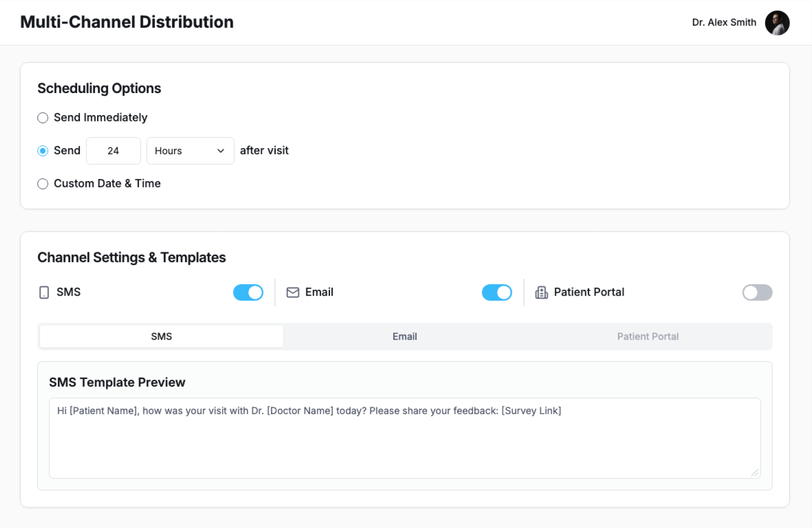
Task: Click the Multi-Channel Distribution page title
Action: [x=127, y=22]
